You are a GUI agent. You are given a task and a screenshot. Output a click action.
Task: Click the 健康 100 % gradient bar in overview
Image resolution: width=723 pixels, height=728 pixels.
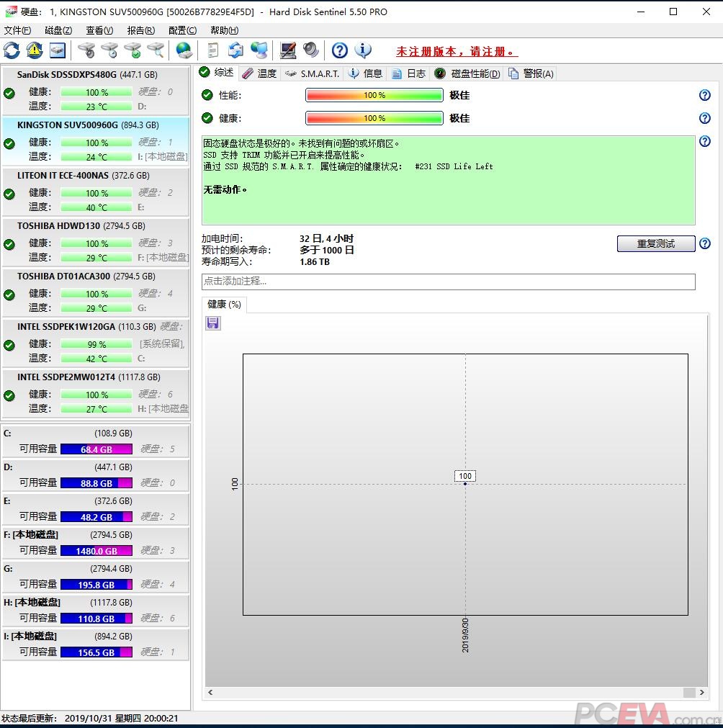click(x=374, y=118)
